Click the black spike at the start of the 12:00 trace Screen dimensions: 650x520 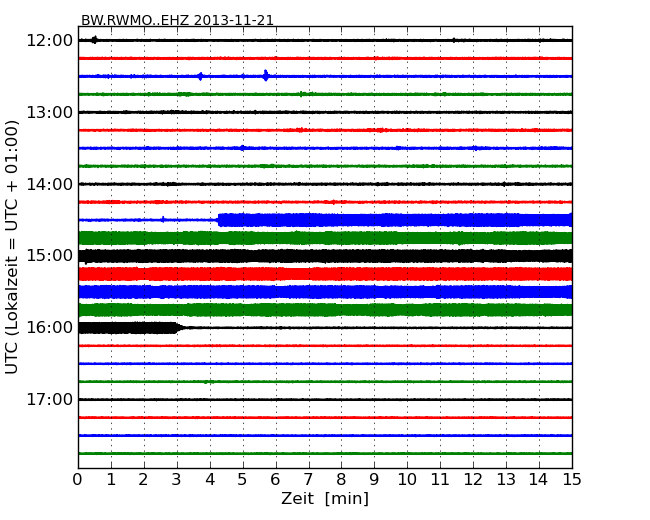pyautogui.click(x=95, y=40)
